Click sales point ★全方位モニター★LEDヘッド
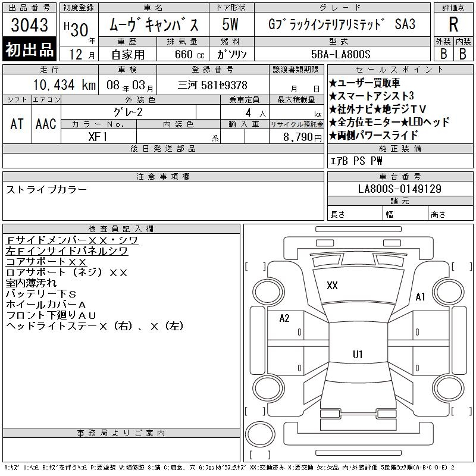Screen dimensions: 476x476 click(389, 122)
